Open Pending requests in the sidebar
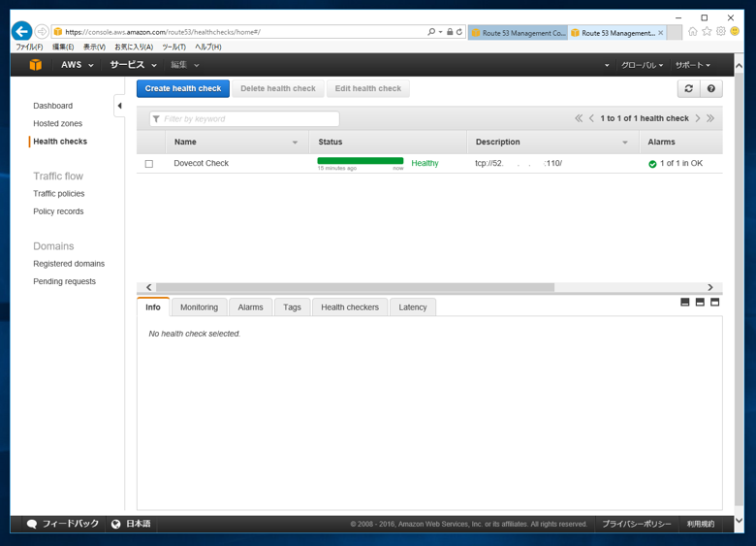This screenshot has height=546, width=756. click(65, 281)
